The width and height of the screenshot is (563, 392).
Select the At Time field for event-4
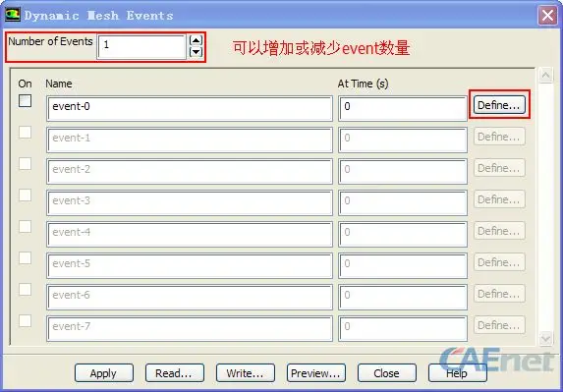pos(403,234)
